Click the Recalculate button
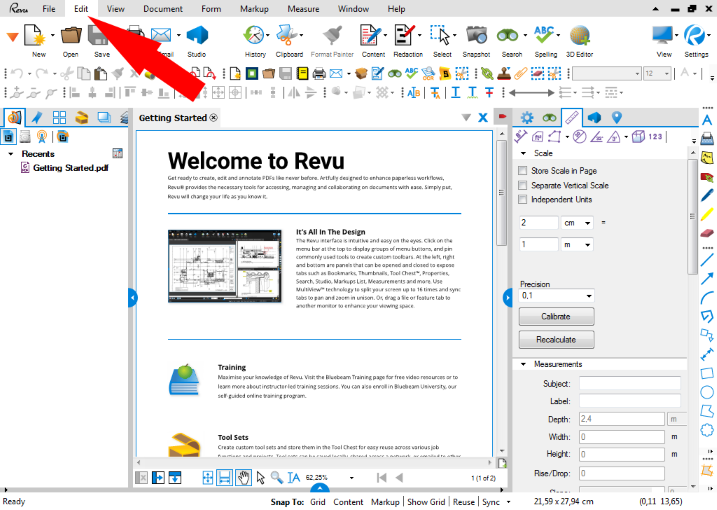This screenshot has height=510, width=717. [555, 340]
